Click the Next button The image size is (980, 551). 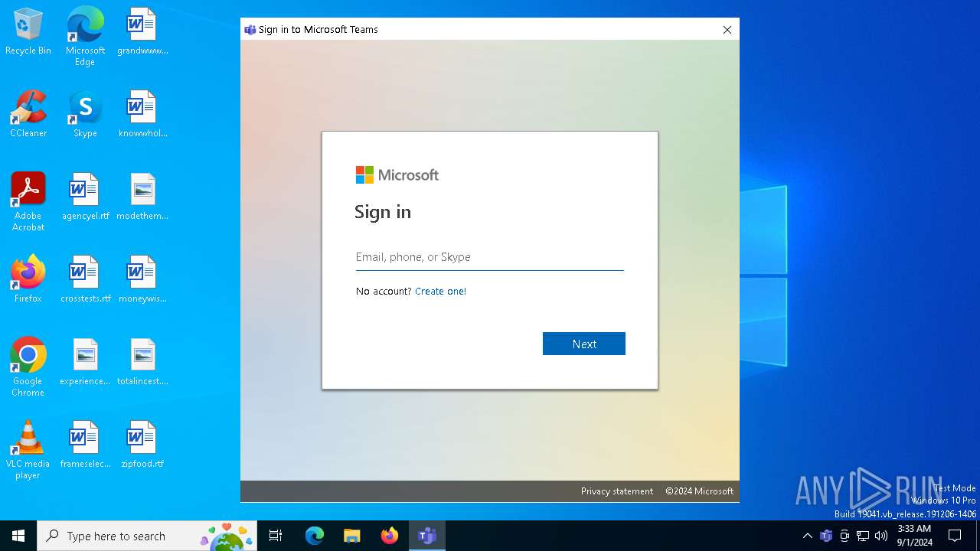pyautogui.click(x=584, y=344)
